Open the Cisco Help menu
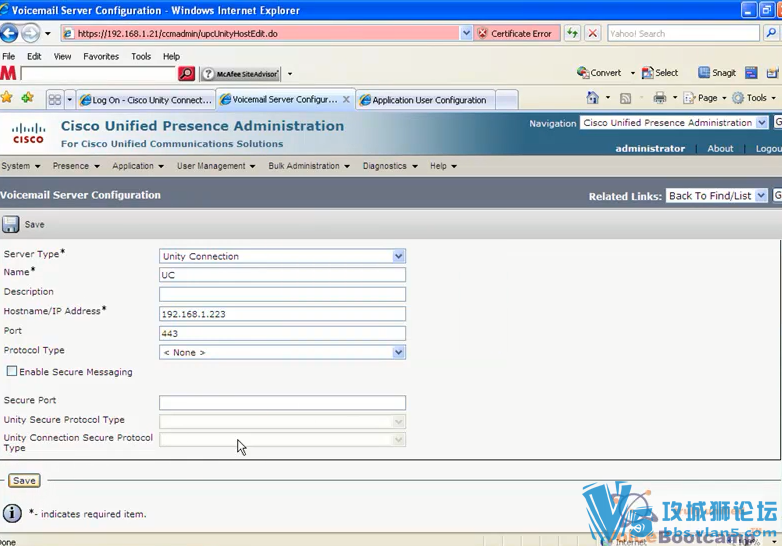782x546 pixels. click(x=443, y=166)
